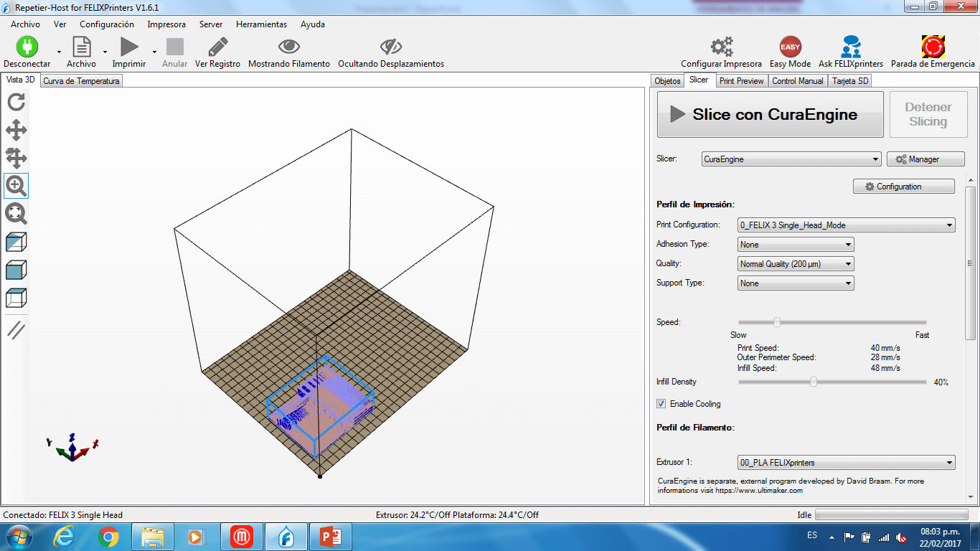Select the move object tool

(x=16, y=158)
